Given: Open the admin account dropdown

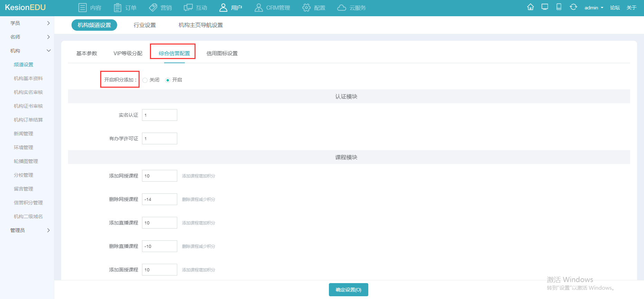Looking at the screenshot, I should (x=594, y=8).
